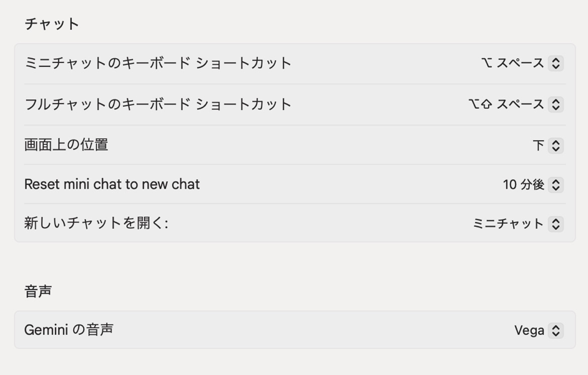The image size is (588, 375).
Task: Click the チャット section heading
Action: pyautogui.click(x=52, y=24)
